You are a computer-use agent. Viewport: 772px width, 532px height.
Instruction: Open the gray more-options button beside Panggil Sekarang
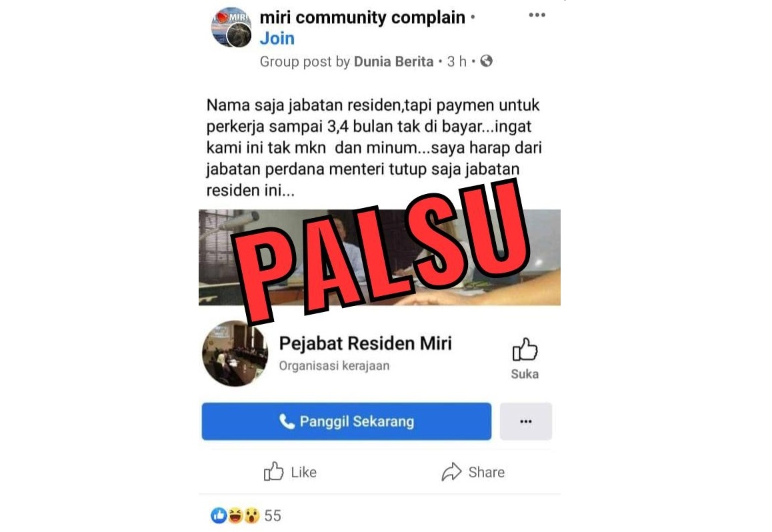[526, 421]
